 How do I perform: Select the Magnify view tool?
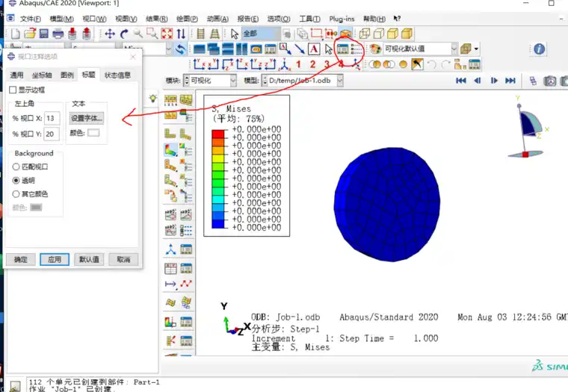click(x=138, y=34)
